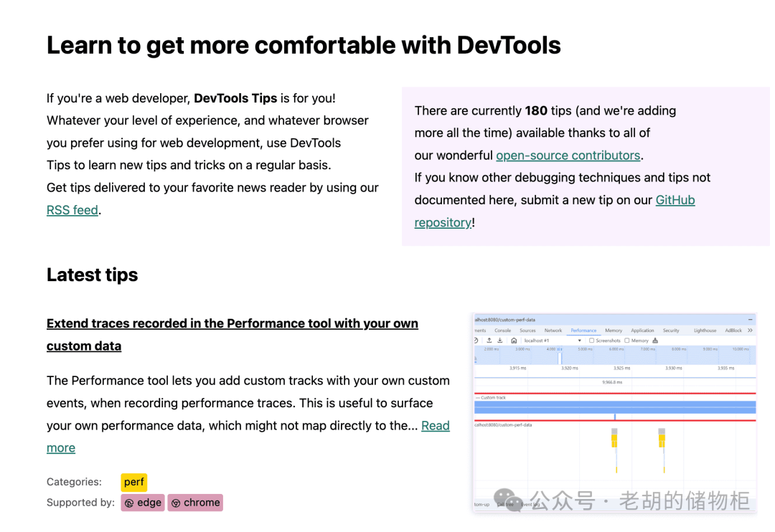Click the bold '180' tips count

(x=536, y=110)
